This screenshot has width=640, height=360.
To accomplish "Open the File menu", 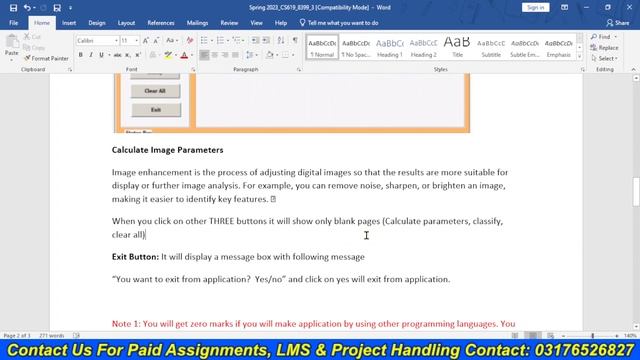I will 13,23.
